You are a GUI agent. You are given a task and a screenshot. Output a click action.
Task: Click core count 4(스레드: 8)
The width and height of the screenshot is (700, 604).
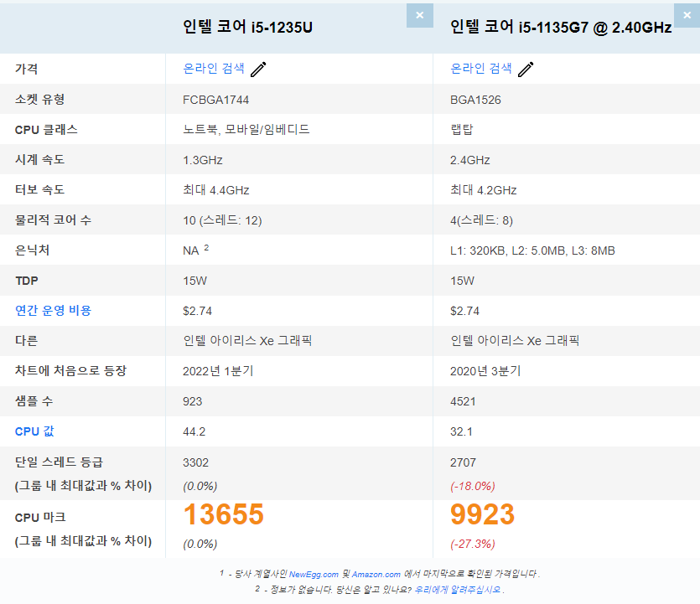click(481, 220)
